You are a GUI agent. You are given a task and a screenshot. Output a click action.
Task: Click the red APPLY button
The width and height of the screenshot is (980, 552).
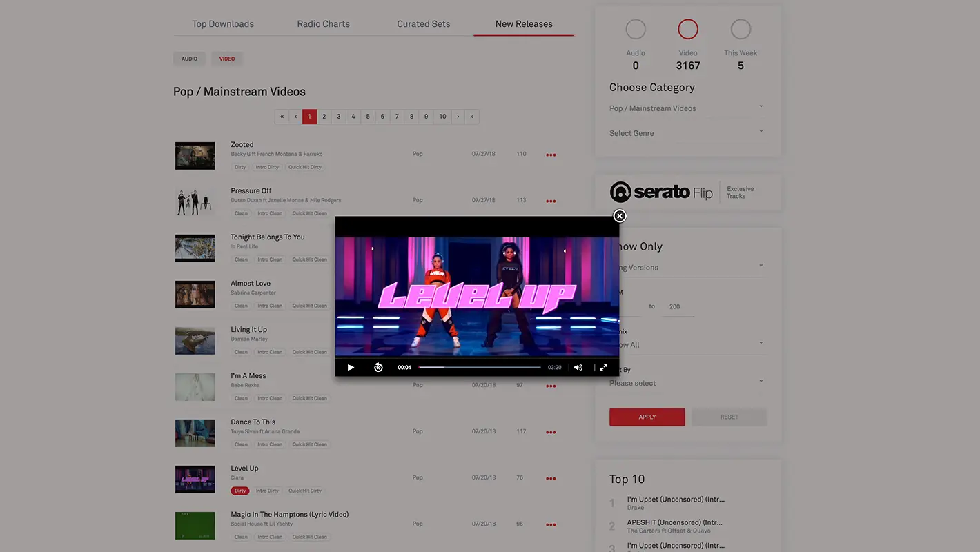(x=647, y=417)
